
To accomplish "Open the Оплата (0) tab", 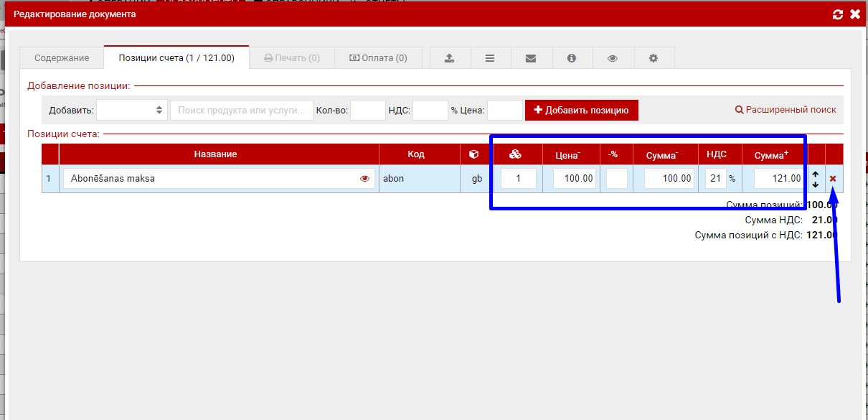I will 378,58.
